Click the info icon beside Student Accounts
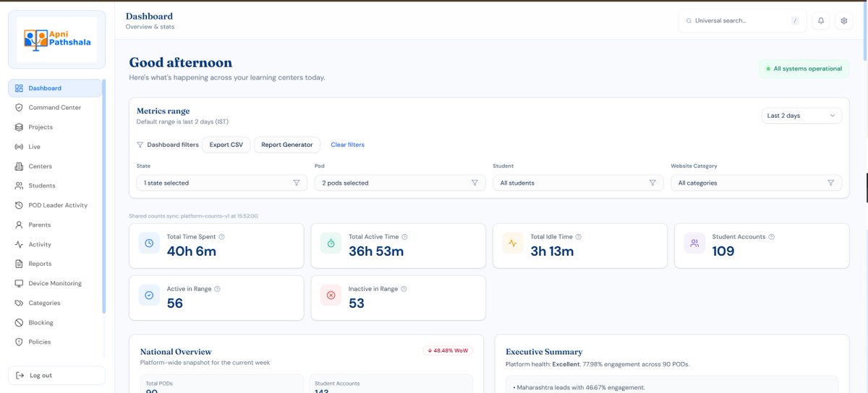Viewport: 868px width, 393px height. point(772,237)
